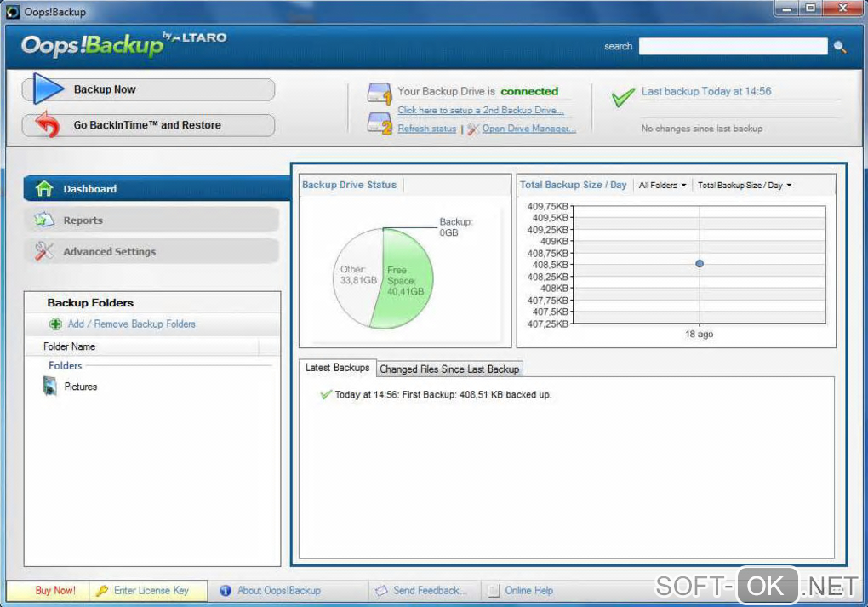The width and height of the screenshot is (868, 607).
Task: Click the Advanced Settings tools icon
Action: tap(44, 251)
